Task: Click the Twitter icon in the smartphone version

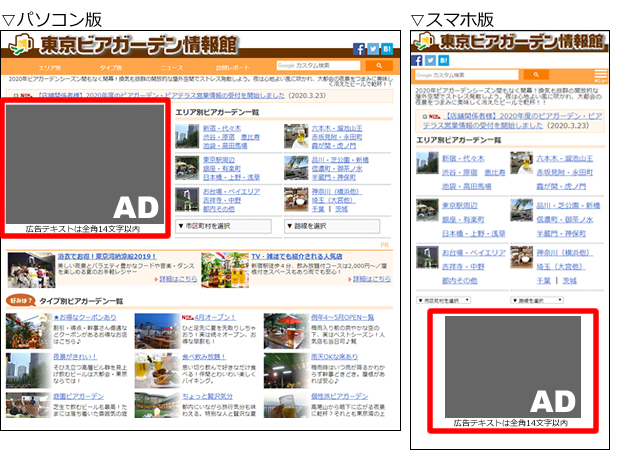Action: click(430, 61)
